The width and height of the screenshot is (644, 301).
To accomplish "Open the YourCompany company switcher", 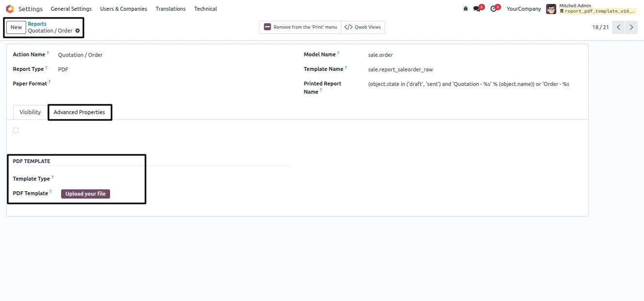I will click(x=524, y=9).
